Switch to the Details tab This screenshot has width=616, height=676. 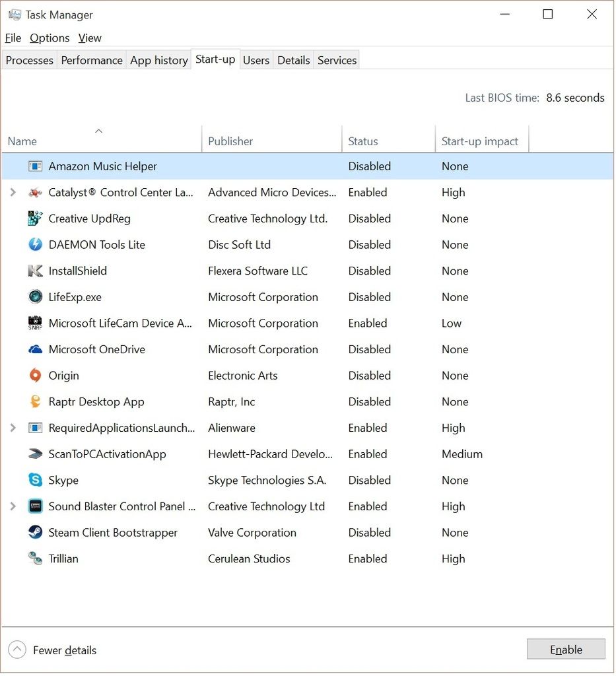point(294,60)
